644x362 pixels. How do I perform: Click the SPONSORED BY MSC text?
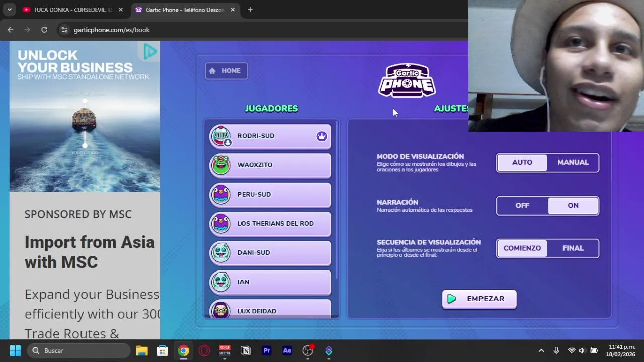tap(78, 214)
